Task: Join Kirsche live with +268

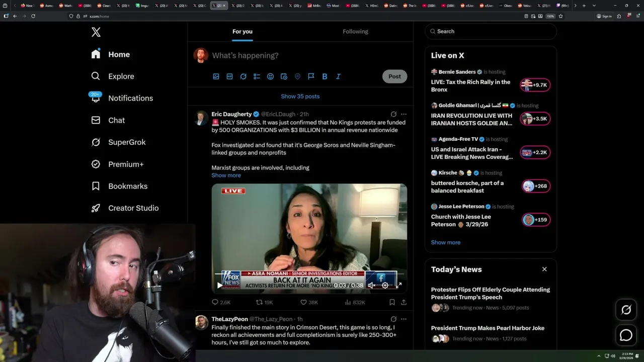Action: click(535, 186)
